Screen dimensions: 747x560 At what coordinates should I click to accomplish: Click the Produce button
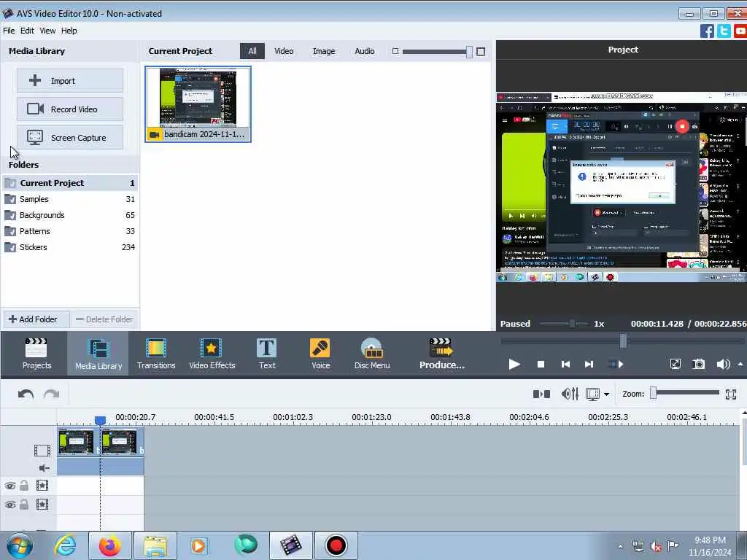tap(441, 354)
